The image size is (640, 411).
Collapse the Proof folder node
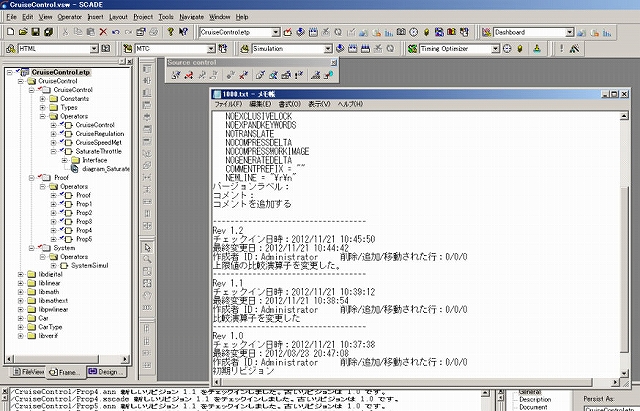[x=31, y=178]
